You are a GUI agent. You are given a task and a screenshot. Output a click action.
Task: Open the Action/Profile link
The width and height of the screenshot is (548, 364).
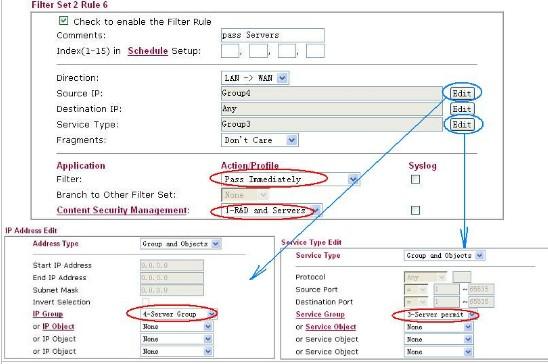pos(250,166)
